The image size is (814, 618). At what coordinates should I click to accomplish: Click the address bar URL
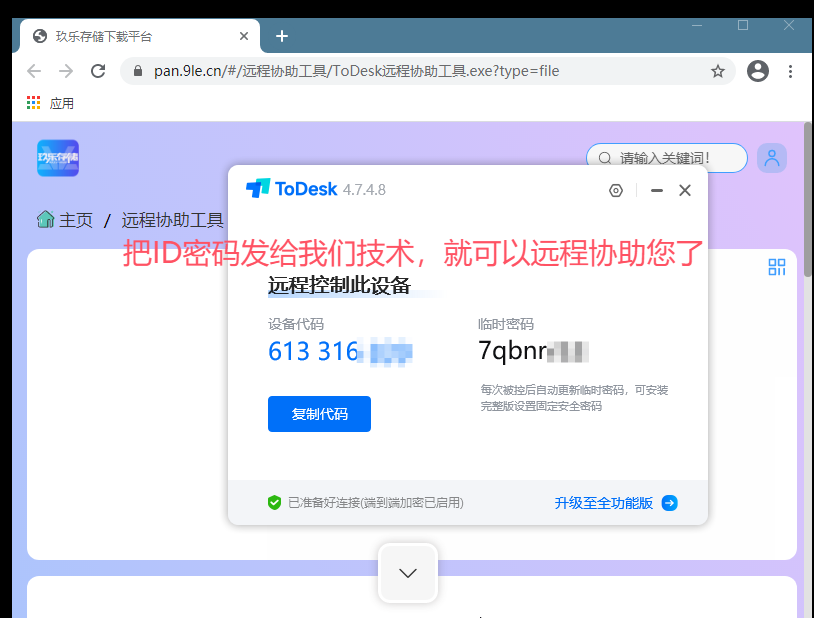(x=357, y=71)
